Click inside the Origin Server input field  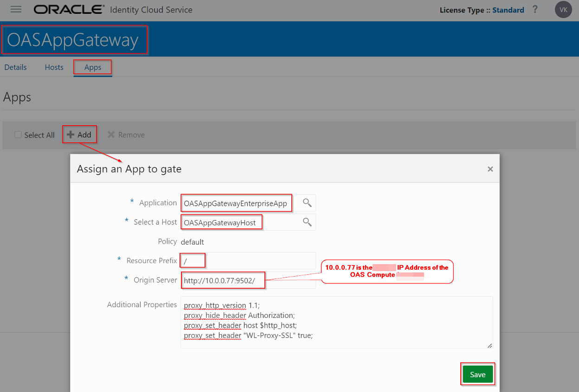tap(223, 280)
